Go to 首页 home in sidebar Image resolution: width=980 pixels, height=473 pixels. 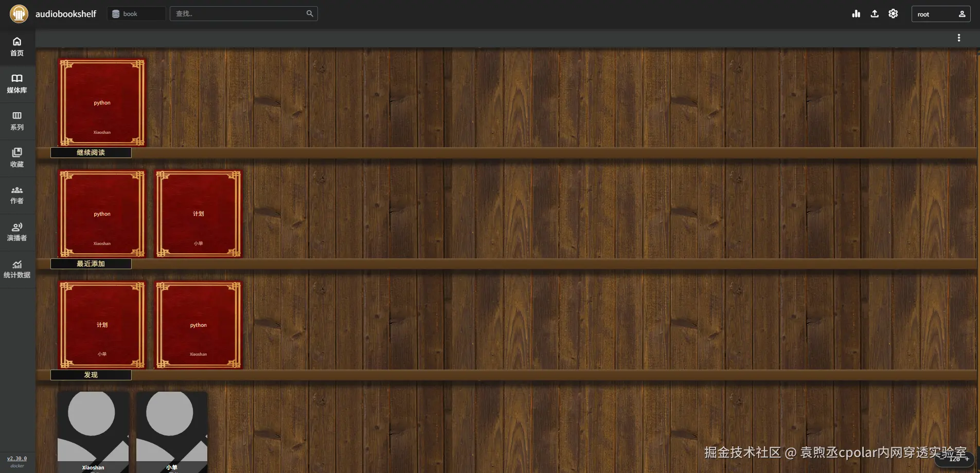click(17, 47)
